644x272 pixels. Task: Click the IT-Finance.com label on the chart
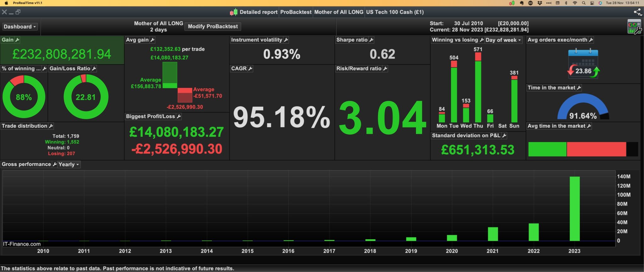(22, 244)
